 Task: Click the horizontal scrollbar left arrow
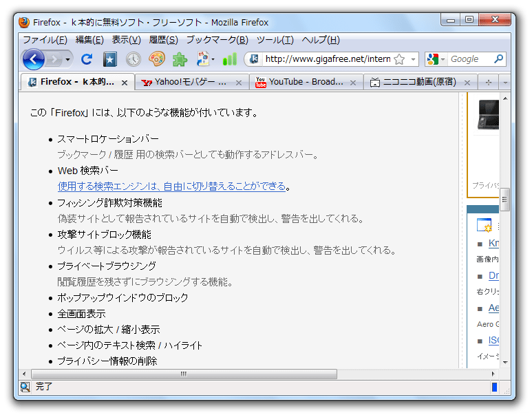pos(24,374)
